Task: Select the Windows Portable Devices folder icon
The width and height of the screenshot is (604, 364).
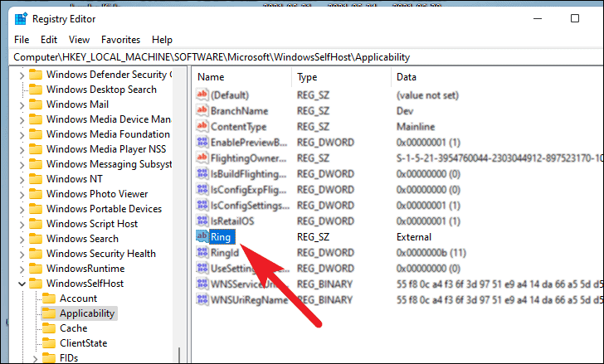Action: click(36, 209)
